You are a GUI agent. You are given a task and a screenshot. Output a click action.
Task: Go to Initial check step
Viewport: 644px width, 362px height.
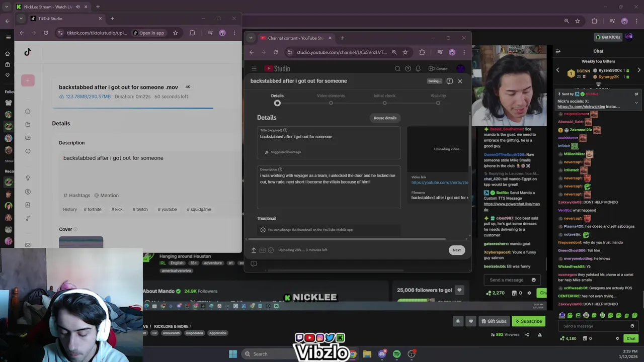[384, 99]
